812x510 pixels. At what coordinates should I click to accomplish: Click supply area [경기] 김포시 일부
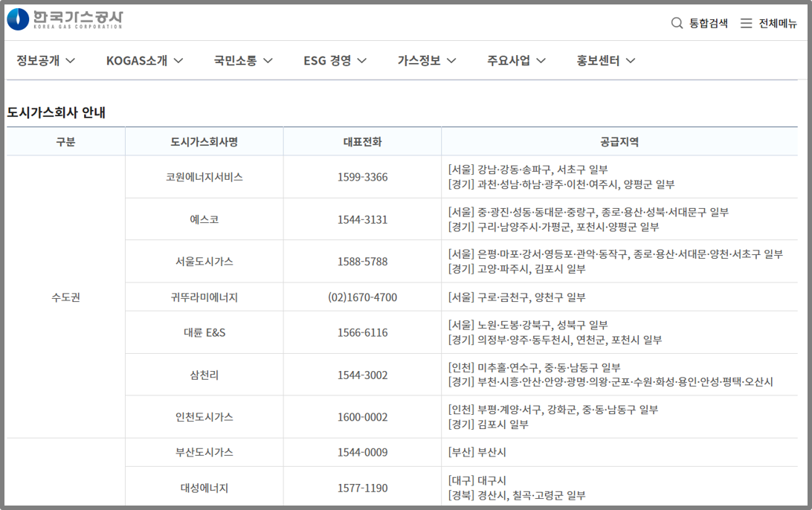click(x=489, y=425)
